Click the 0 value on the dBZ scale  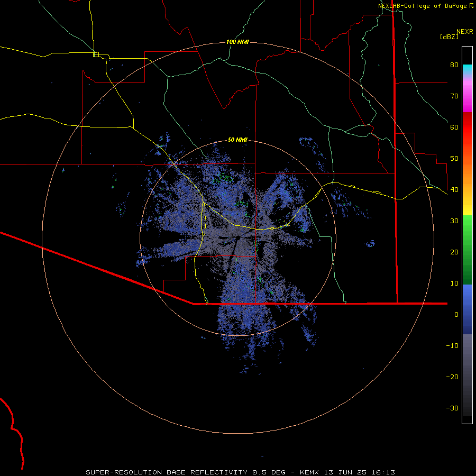(456, 315)
